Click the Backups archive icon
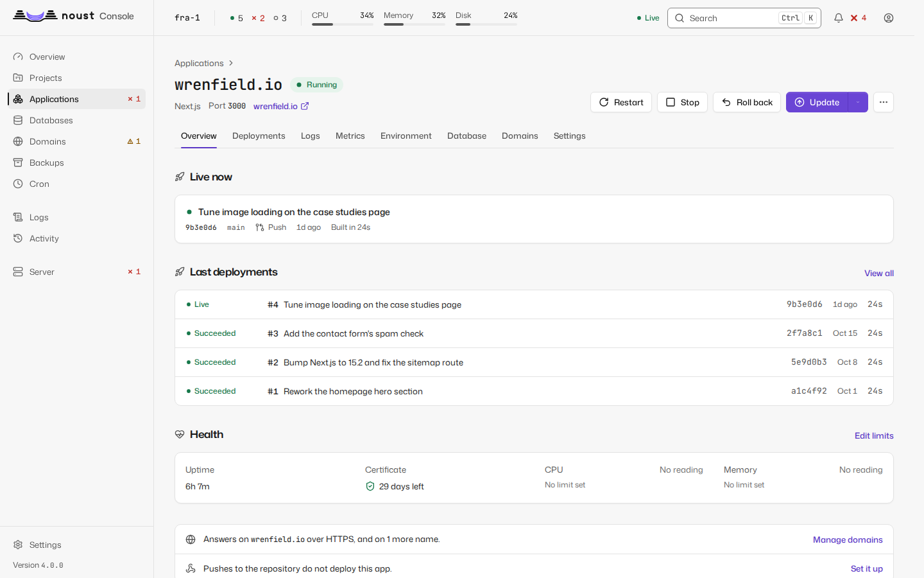 [18, 162]
